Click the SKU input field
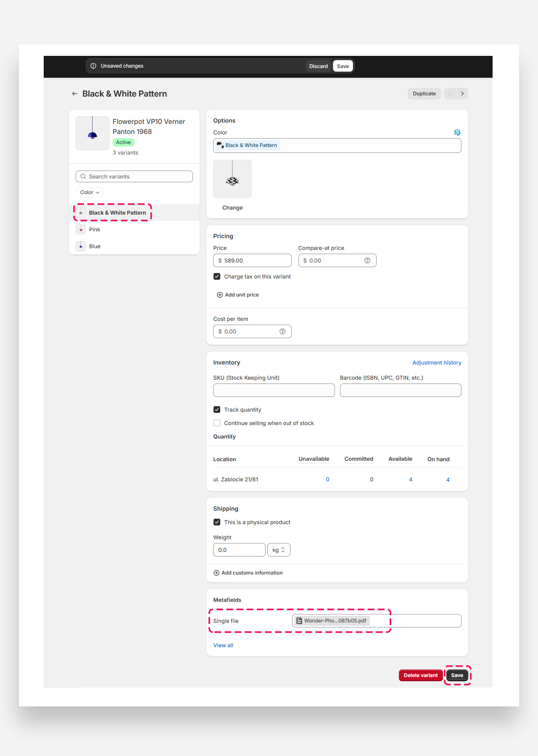Image resolution: width=538 pixels, height=756 pixels. click(x=274, y=390)
